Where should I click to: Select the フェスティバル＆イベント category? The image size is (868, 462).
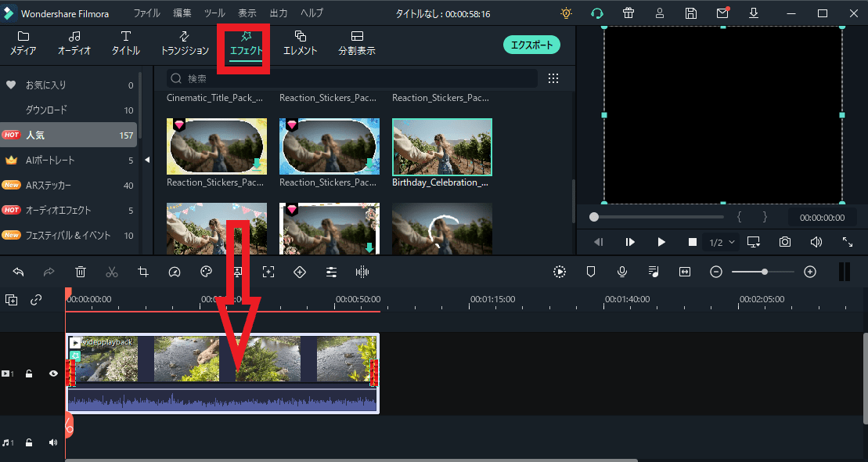click(x=69, y=235)
